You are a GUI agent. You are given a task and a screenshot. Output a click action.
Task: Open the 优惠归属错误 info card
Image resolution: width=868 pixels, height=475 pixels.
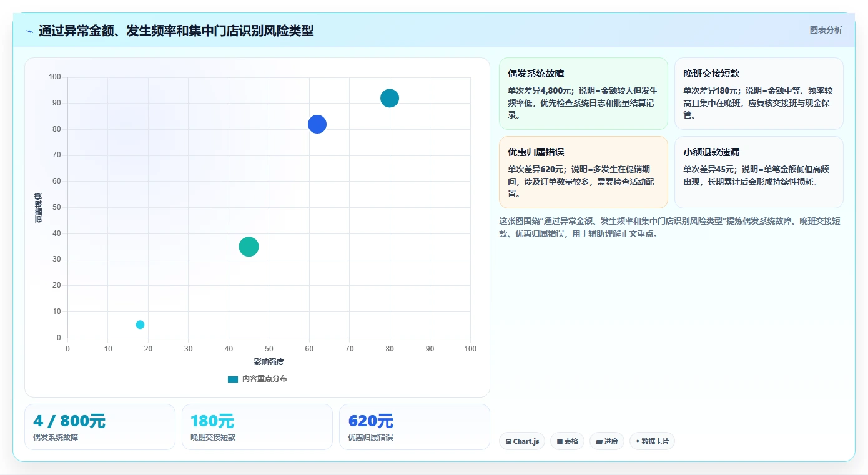pyautogui.click(x=583, y=172)
